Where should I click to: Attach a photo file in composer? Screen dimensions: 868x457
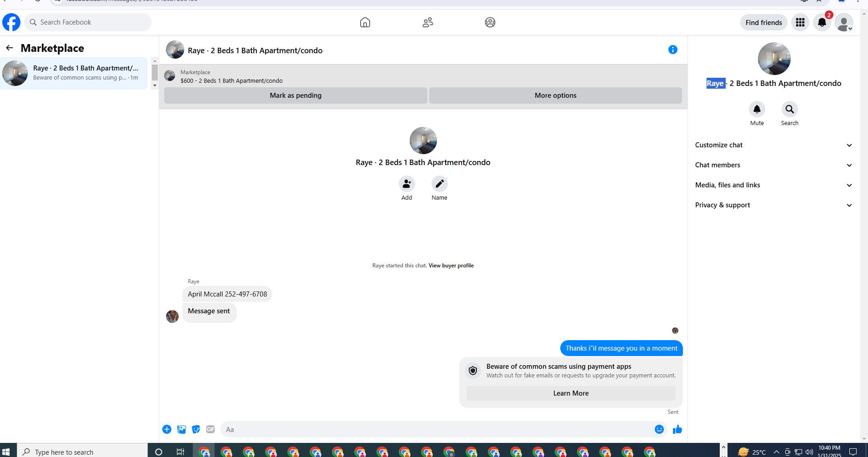click(181, 429)
